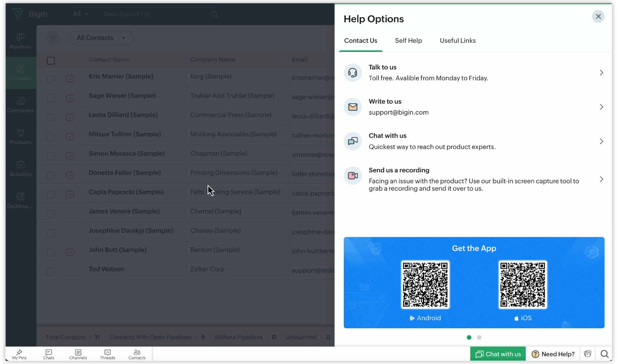Image resolution: width=617 pixels, height=364 pixels.
Task: Open Companies module in sidebar
Action: coord(21,105)
